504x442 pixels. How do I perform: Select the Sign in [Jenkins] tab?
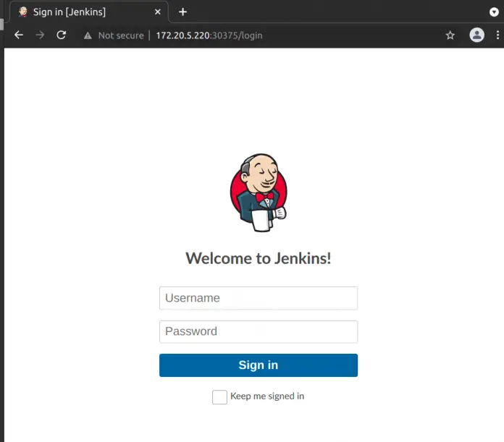coord(80,12)
